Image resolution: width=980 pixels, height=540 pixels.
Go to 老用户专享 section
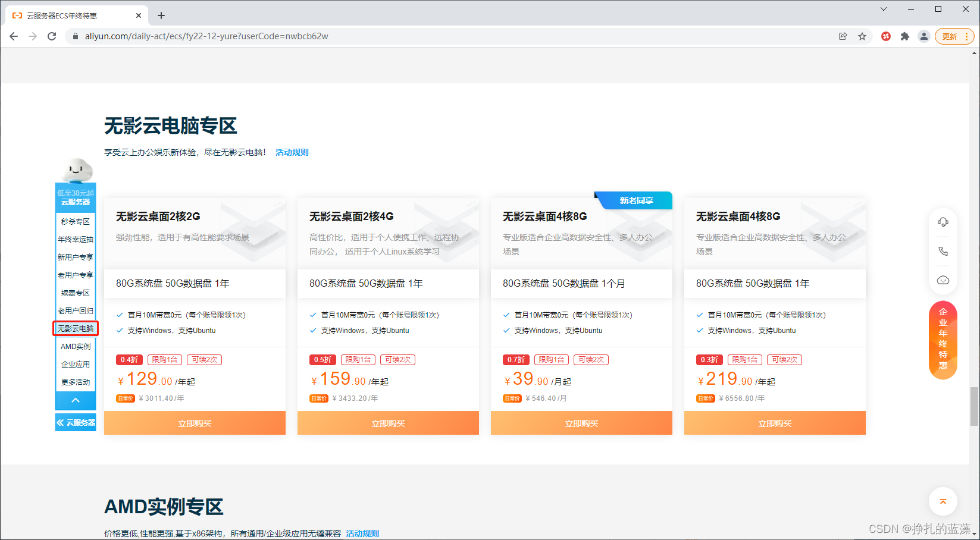tap(76, 275)
